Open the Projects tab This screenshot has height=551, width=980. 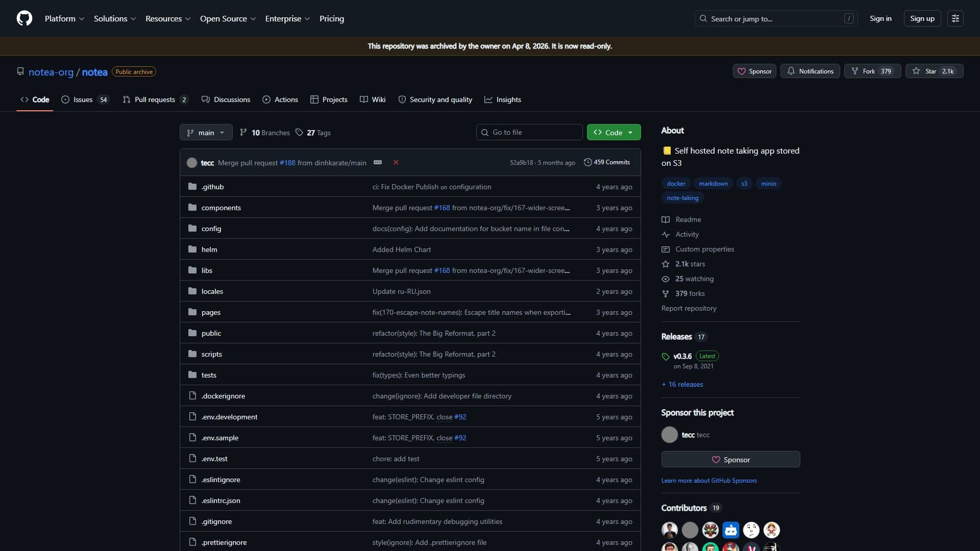point(329,99)
